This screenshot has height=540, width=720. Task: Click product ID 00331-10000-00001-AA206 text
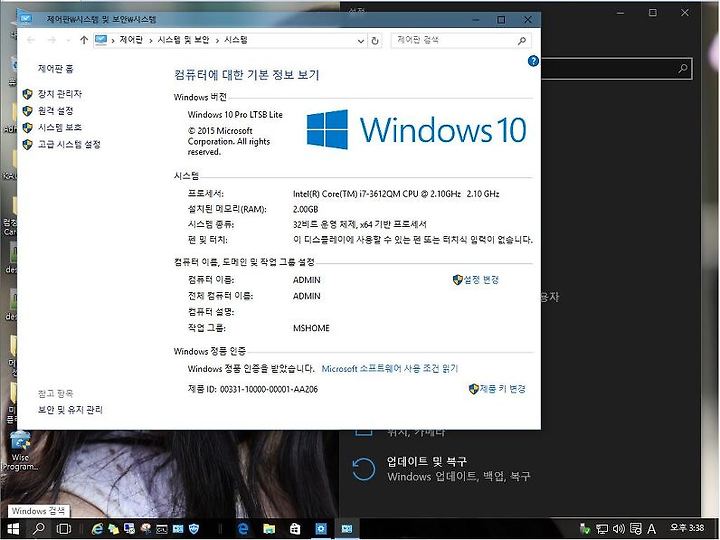point(269,389)
